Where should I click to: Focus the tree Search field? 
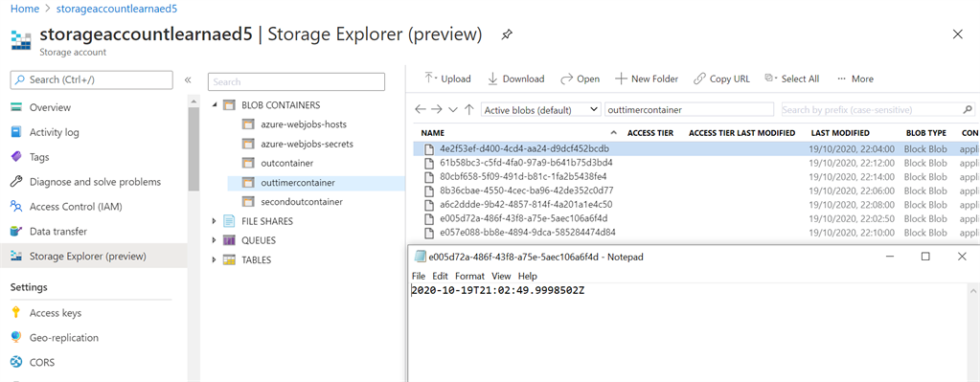(296, 81)
